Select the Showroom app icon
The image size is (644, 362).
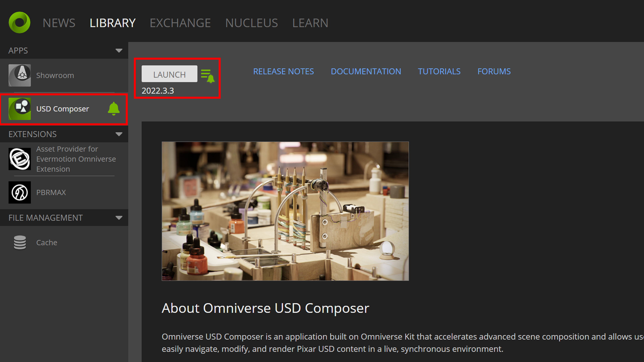pos(19,75)
